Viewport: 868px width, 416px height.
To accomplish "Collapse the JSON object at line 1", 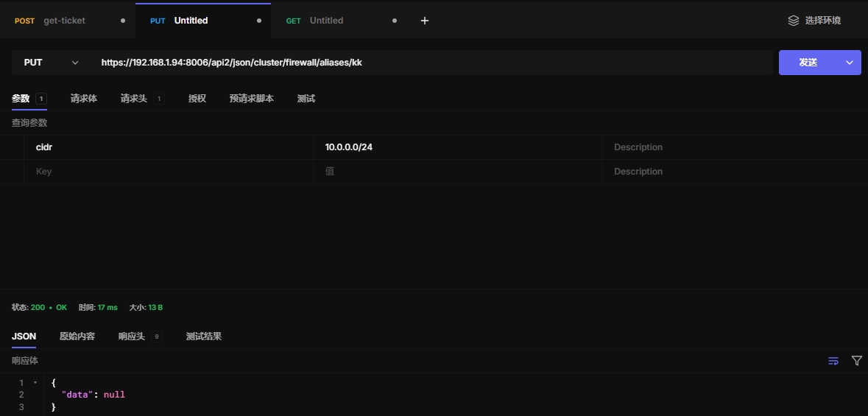I will coord(35,383).
